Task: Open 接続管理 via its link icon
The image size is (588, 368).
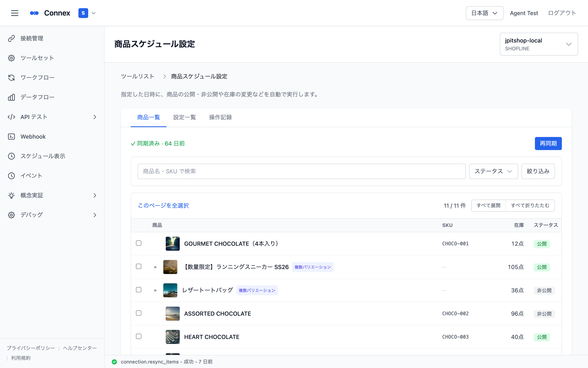Action: [11, 38]
